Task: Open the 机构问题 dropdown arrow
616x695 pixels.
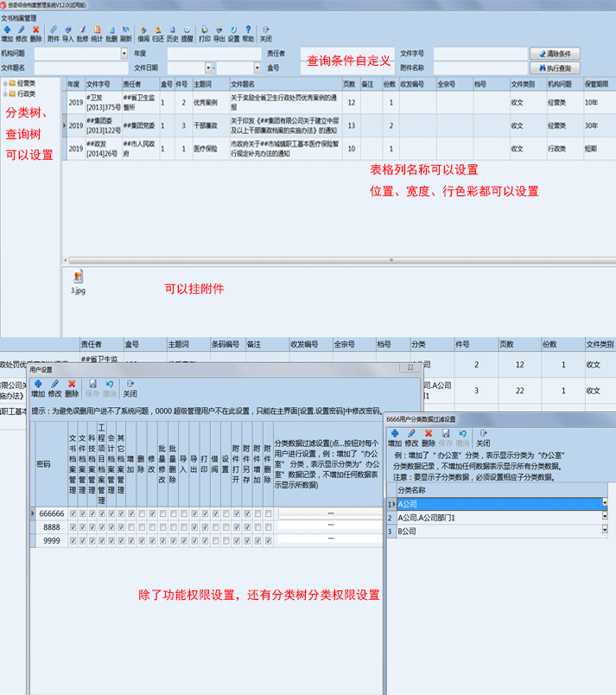Action: tap(124, 54)
